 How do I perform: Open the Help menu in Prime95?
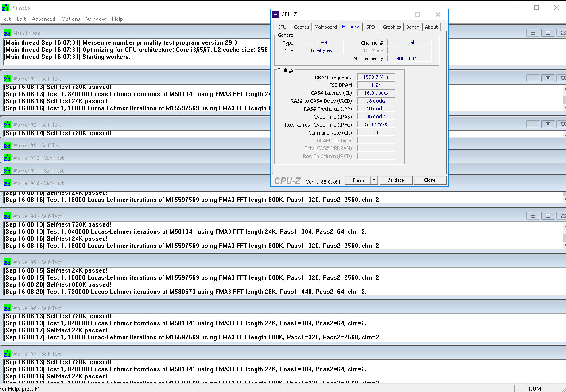coord(117,19)
